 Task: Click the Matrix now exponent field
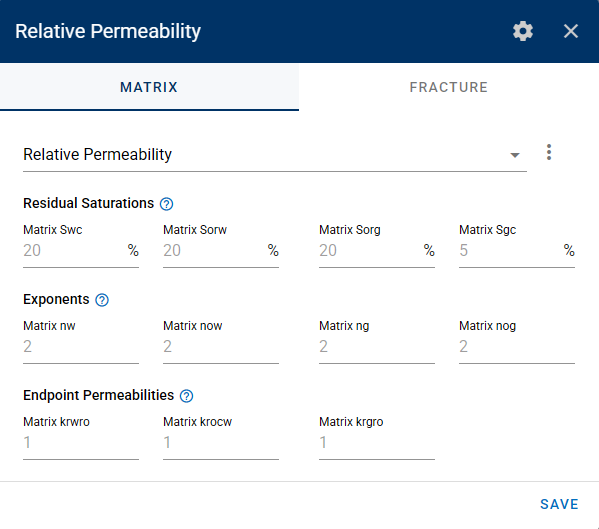click(x=221, y=346)
